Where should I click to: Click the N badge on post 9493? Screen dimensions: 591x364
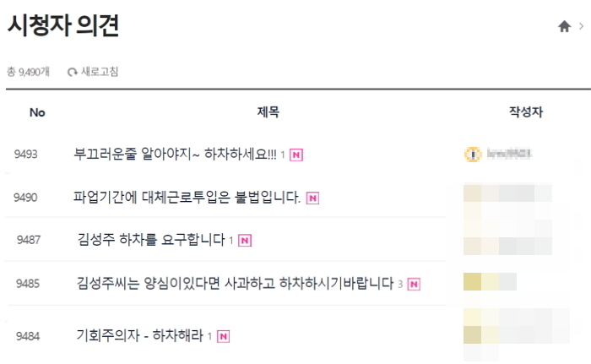(x=297, y=155)
